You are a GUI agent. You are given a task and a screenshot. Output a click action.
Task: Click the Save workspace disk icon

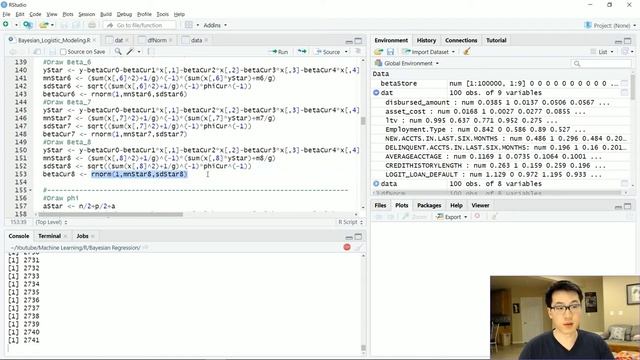(x=391, y=52)
